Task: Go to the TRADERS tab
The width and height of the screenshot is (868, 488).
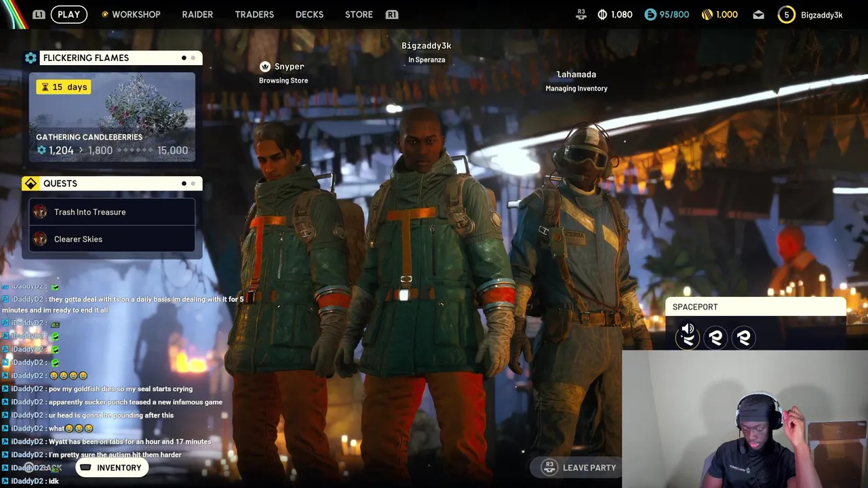Action: tap(254, 14)
